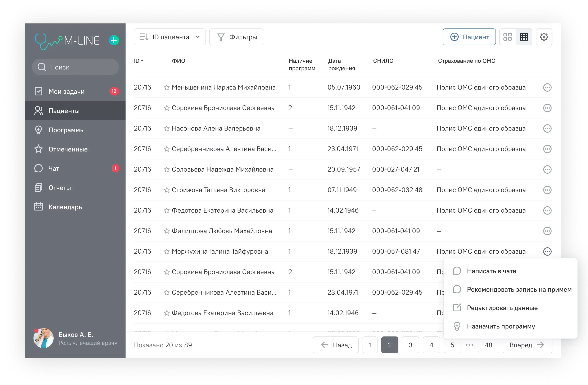Screen dimensions: 588x385
Task: Open Календарь in sidebar
Action: (x=75, y=207)
